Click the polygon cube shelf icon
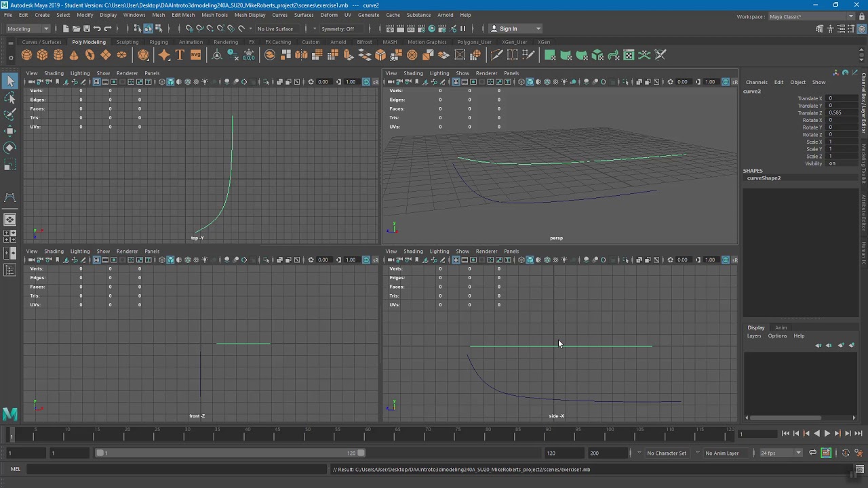Image resolution: width=868 pixels, height=488 pixels. pyautogui.click(x=42, y=55)
